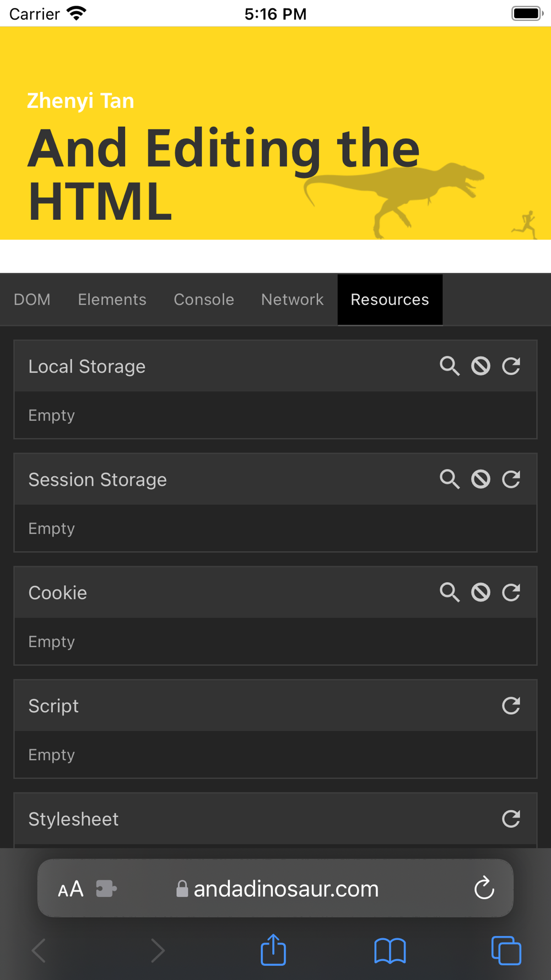The width and height of the screenshot is (551, 980).
Task: Search within the Cookie section
Action: (x=450, y=593)
